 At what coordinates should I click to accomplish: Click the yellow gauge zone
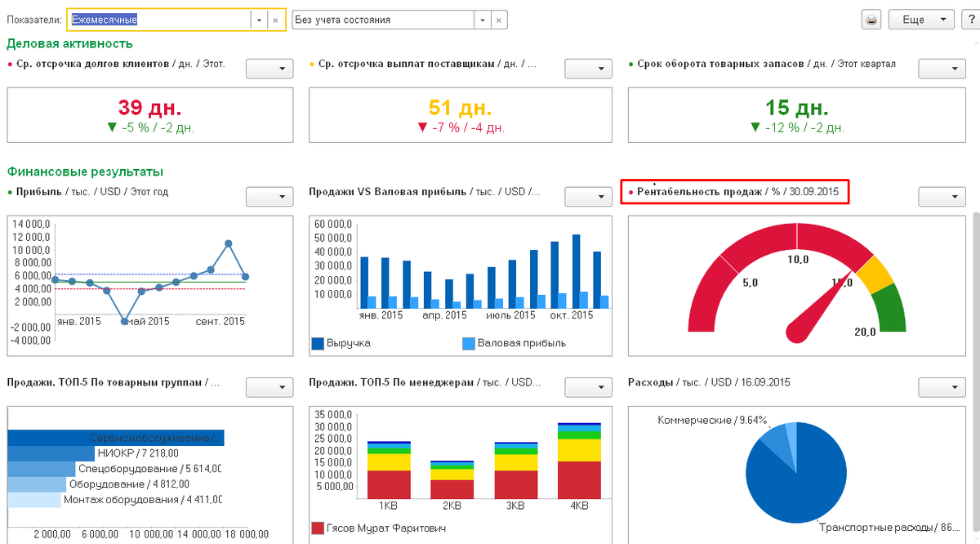tap(874, 274)
